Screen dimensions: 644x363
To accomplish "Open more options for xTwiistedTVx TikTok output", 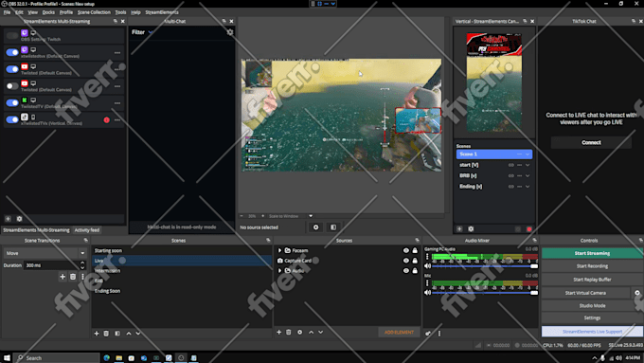I will 117,120.
